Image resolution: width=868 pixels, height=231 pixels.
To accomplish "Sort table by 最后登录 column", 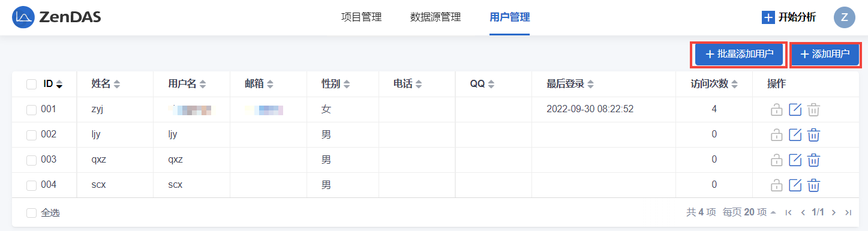I will click(570, 84).
